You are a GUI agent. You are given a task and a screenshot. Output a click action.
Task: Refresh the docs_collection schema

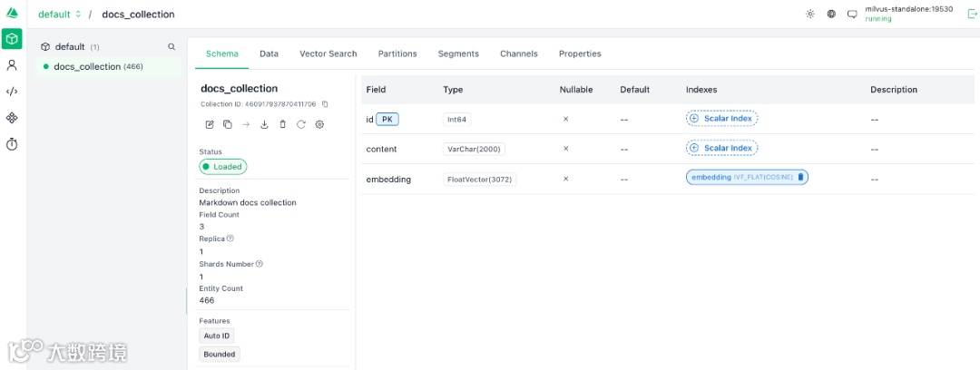[x=301, y=124]
